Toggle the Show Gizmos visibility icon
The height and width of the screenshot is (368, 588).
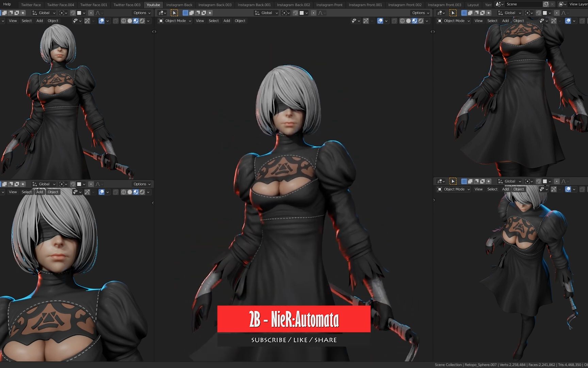pos(366,21)
